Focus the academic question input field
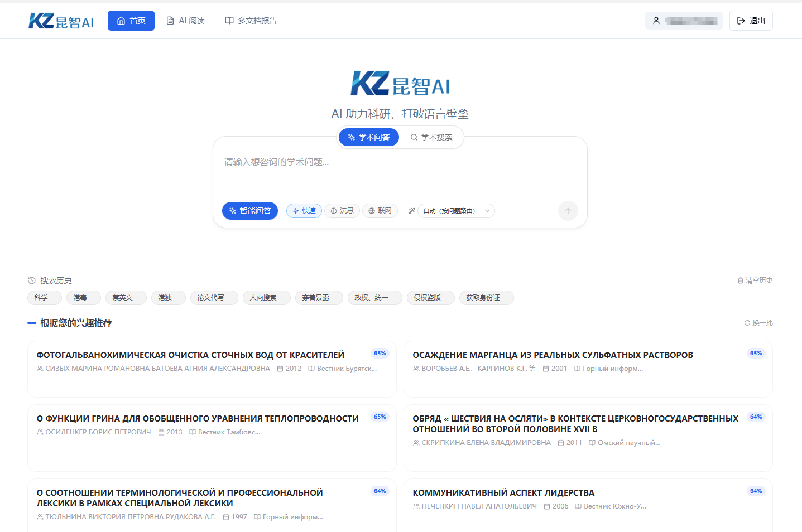Image resolution: width=802 pixels, height=532 pixels. coord(400,170)
